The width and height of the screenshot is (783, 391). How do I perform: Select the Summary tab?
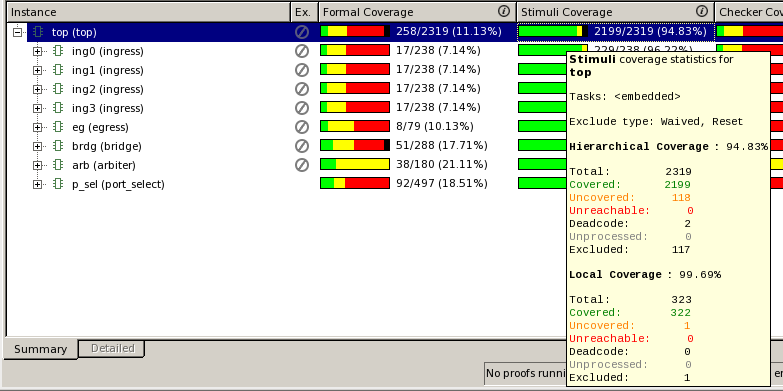coord(40,349)
